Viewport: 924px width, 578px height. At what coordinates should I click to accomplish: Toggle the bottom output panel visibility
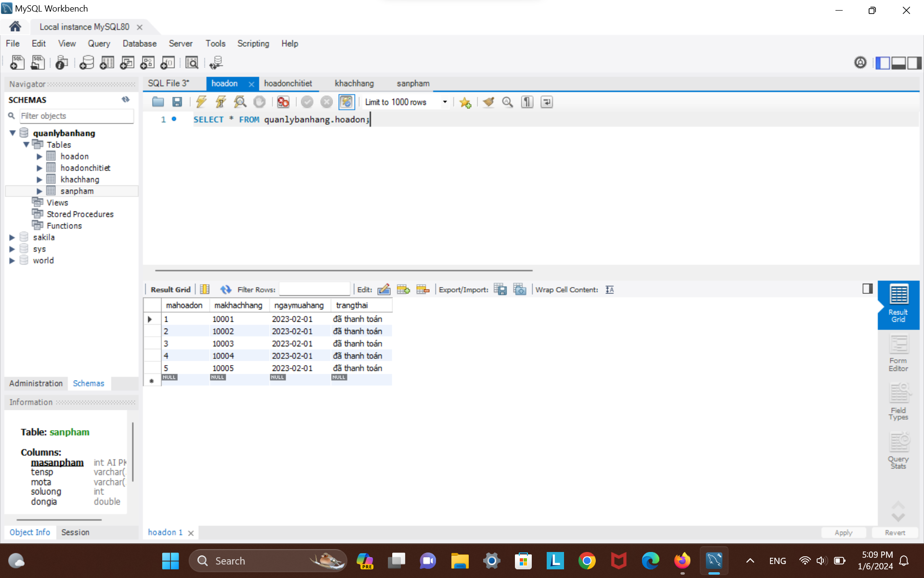(898, 63)
